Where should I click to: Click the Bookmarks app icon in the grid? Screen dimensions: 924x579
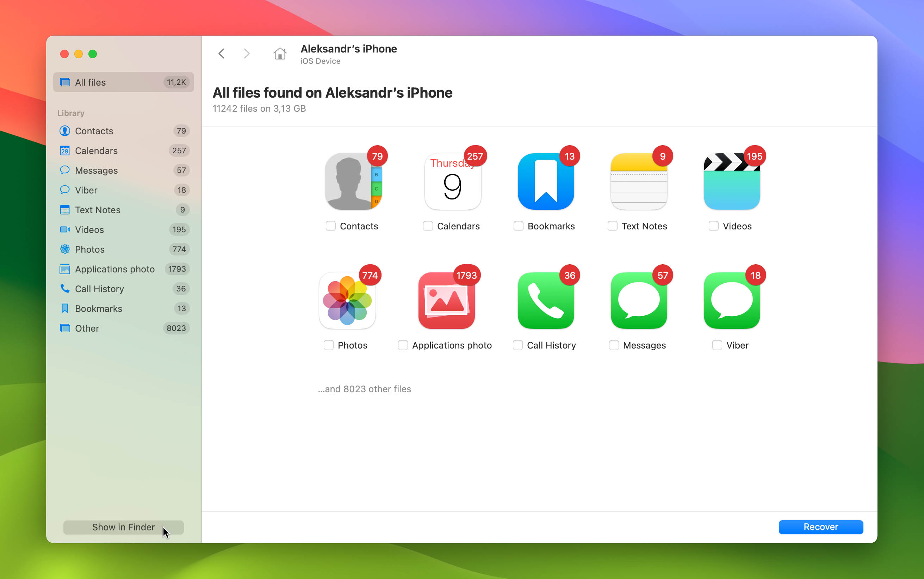point(545,181)
